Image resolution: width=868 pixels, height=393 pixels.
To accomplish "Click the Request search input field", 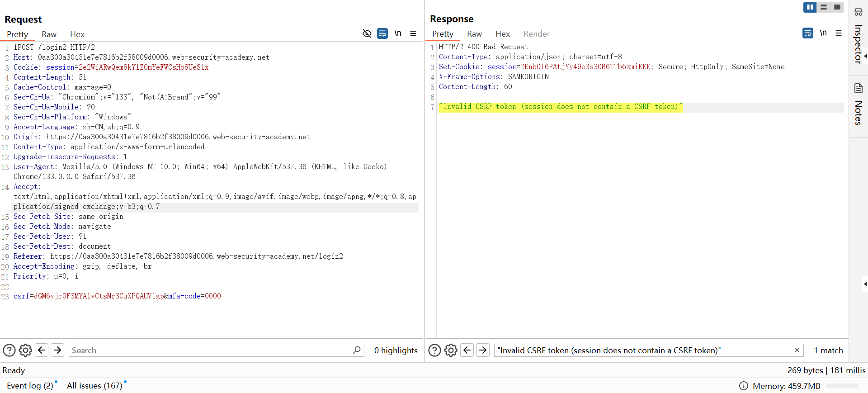I will pyautogui.click(x=210, y=350).
